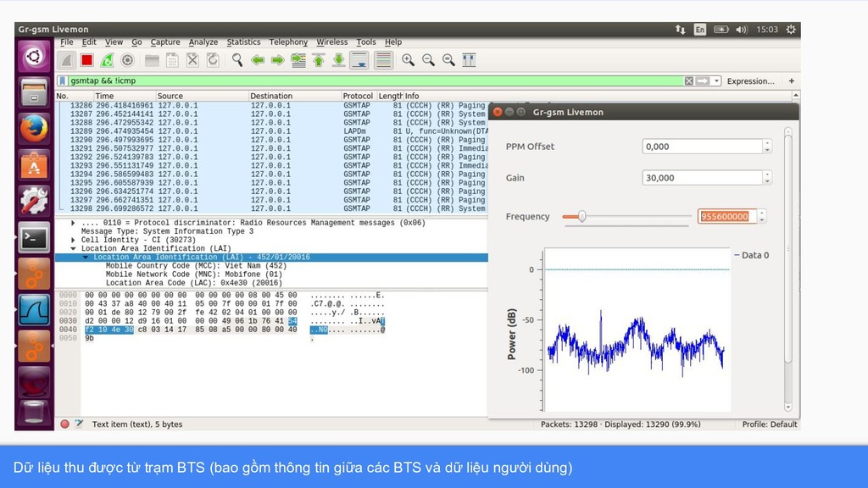The height and width of the screenshot is (488, 868).
Task: Open the View menu
Action: tap(114, 42)
